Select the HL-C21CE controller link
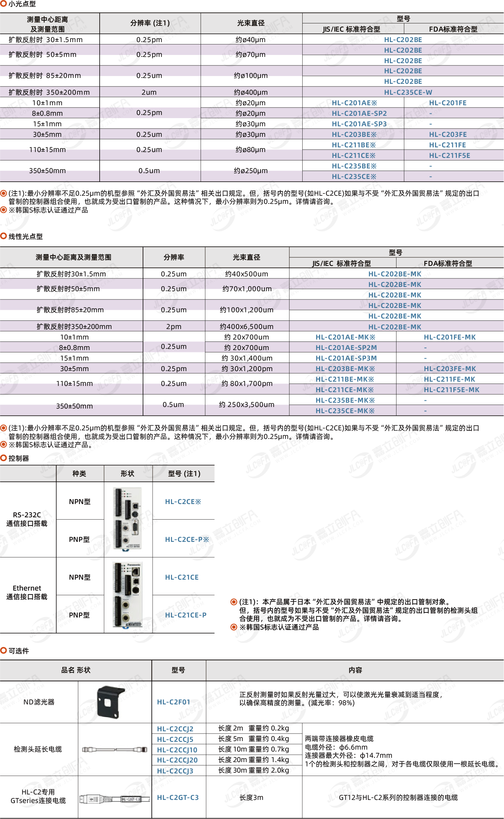Image resolution: width=504 pixels, height=819 pixels. pos(182,577)
